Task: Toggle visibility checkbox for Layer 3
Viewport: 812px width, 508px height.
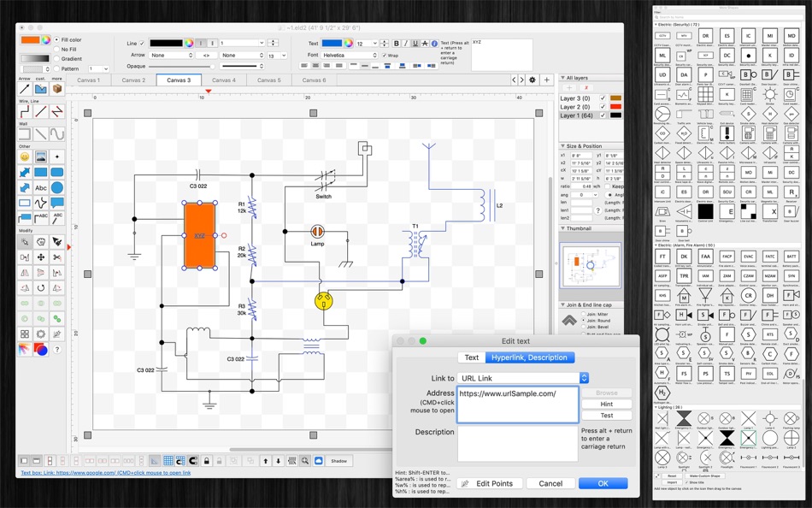Action: [603, 98]
